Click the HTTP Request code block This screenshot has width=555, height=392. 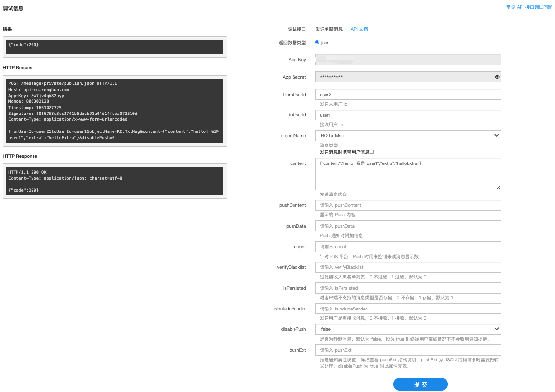tap(114, 111)
